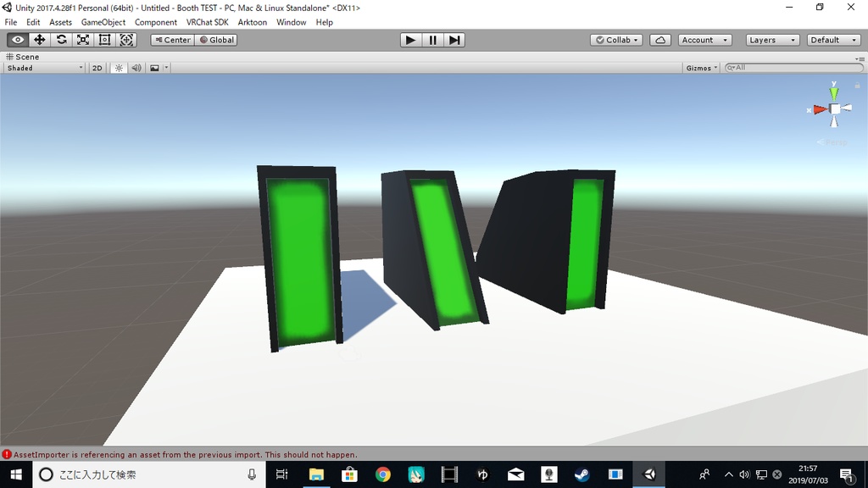Open the GameObject menu
Image resolution: width=868 pixels, height=488 pixels.
[103, 22]
